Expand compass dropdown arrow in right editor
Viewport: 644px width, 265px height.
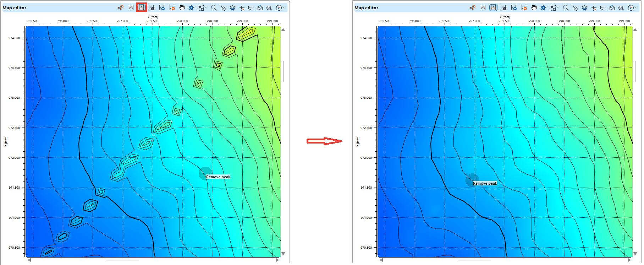click(x=637, y=7)
